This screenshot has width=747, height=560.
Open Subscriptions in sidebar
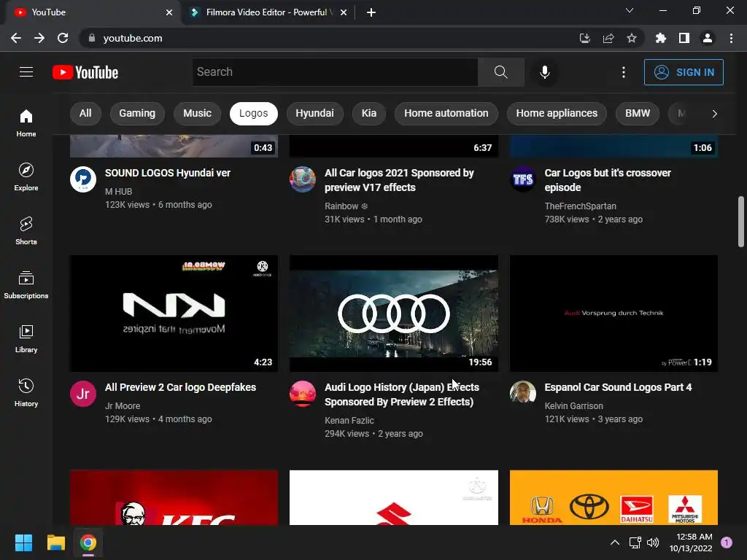tap(26, 285)
